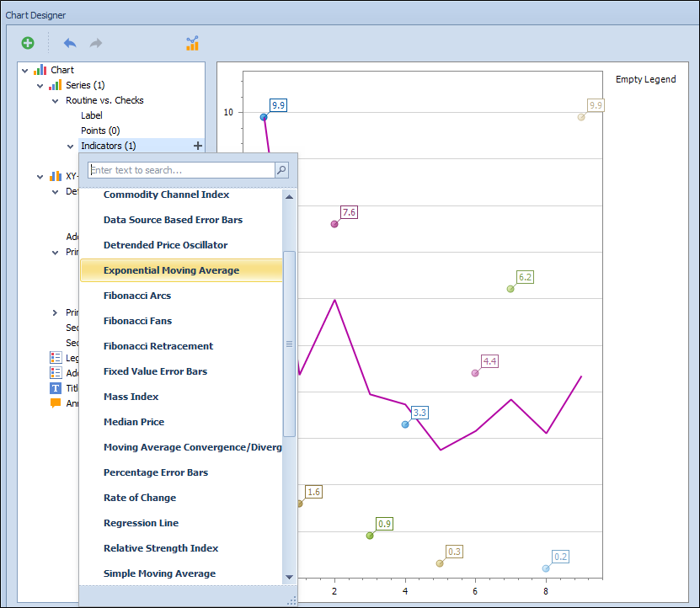700x608 pixels.
Task: Click the plus icon beside Indicators
Action: (x=198, y=146)
